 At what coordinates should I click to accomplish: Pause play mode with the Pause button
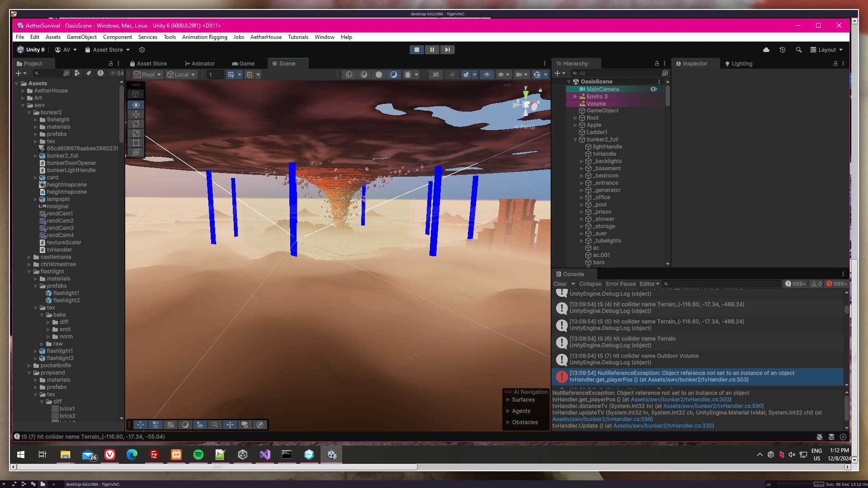click(432, 50)
